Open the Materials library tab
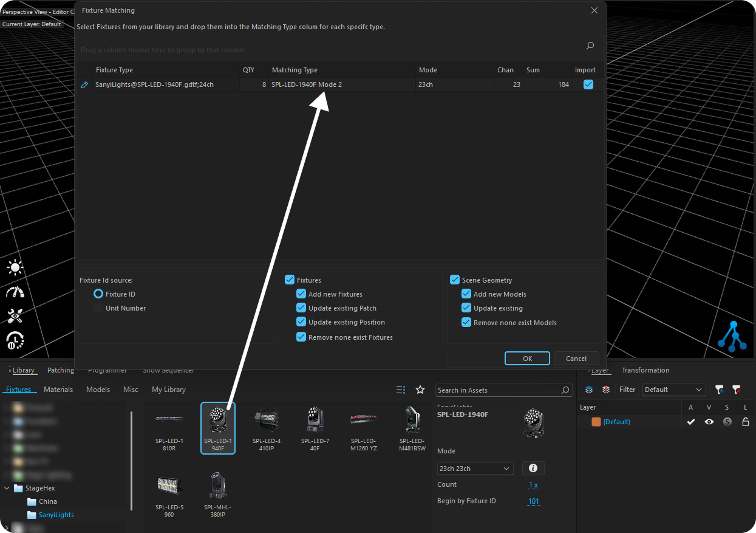Viewport: 756px width, 533px height. click(58, 390)
